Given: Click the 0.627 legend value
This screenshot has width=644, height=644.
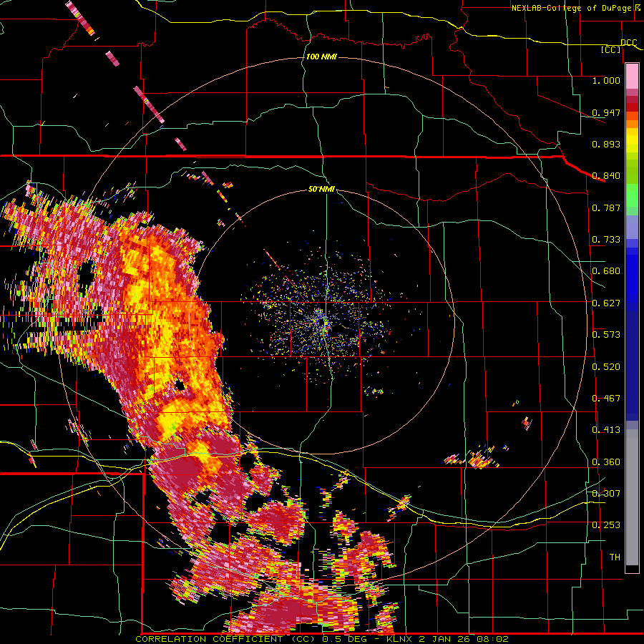Looking at the screenshot, I should (x=606, y=303).
